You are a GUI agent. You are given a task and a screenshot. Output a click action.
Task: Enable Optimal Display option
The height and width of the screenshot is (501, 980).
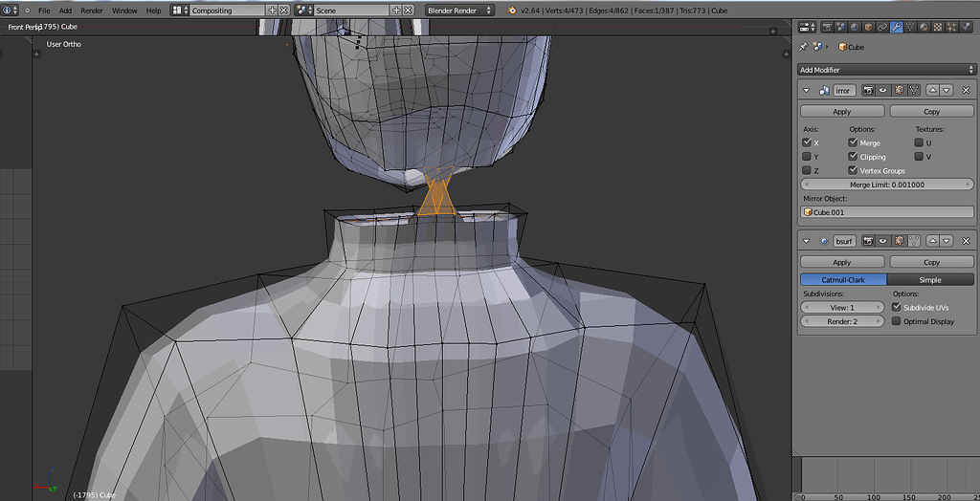(897, 321)
